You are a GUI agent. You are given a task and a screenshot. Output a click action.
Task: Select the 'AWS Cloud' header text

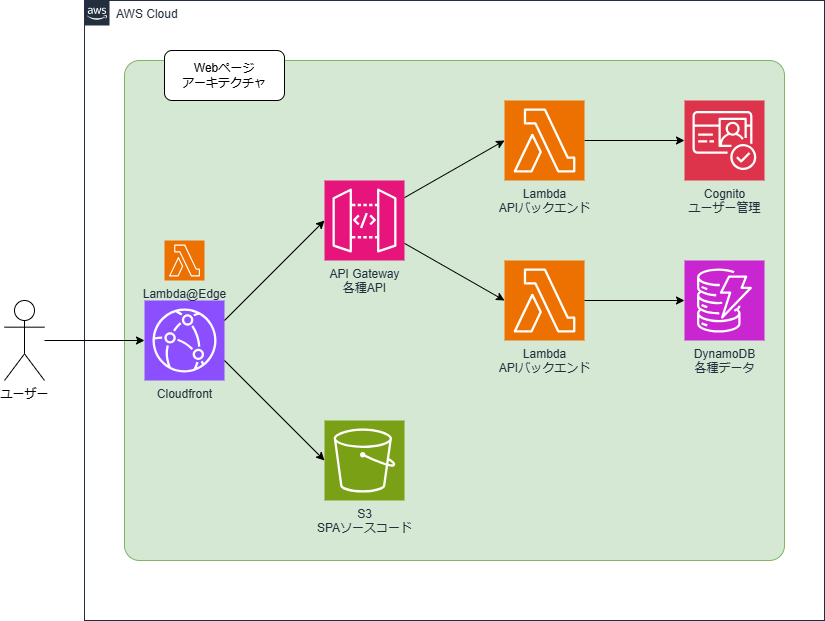tap(147, 13)
